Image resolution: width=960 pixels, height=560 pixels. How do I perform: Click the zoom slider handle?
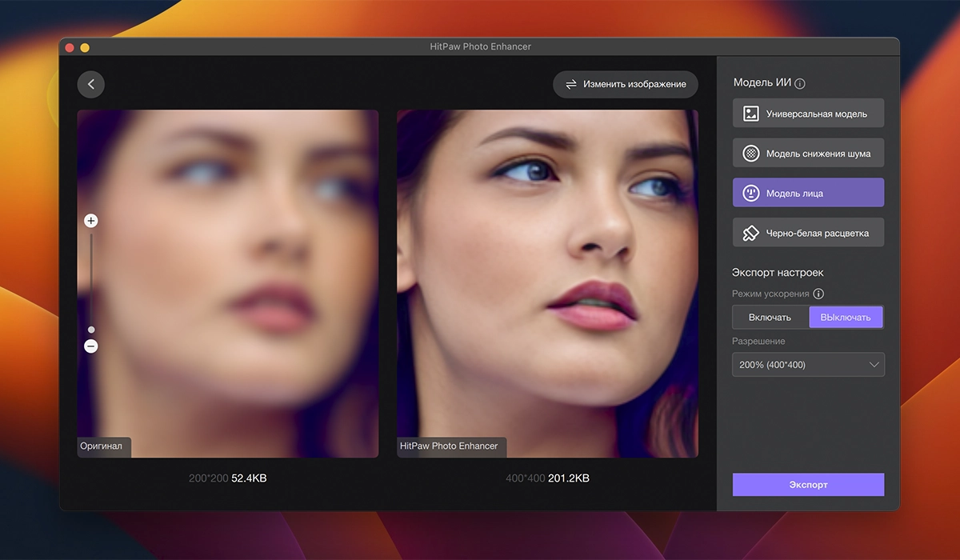click(x=91, y=330)
